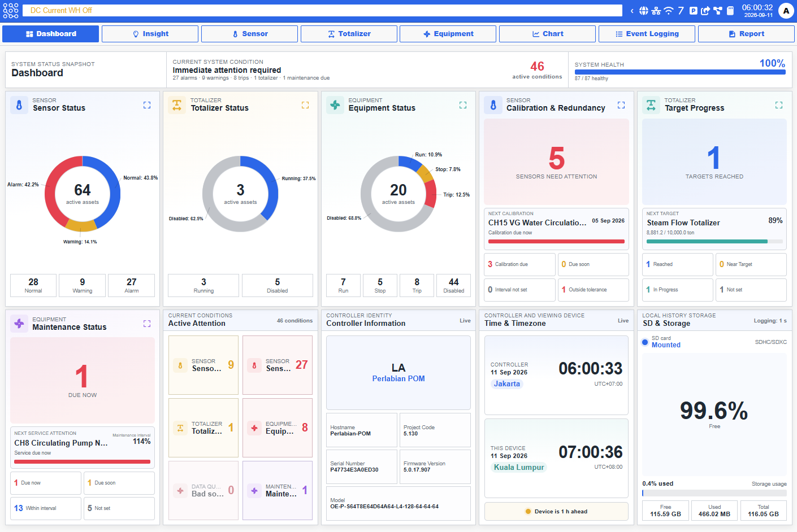Open the Dashboard tab
This screenshot has width=797, height=532.
click(51, 34)
